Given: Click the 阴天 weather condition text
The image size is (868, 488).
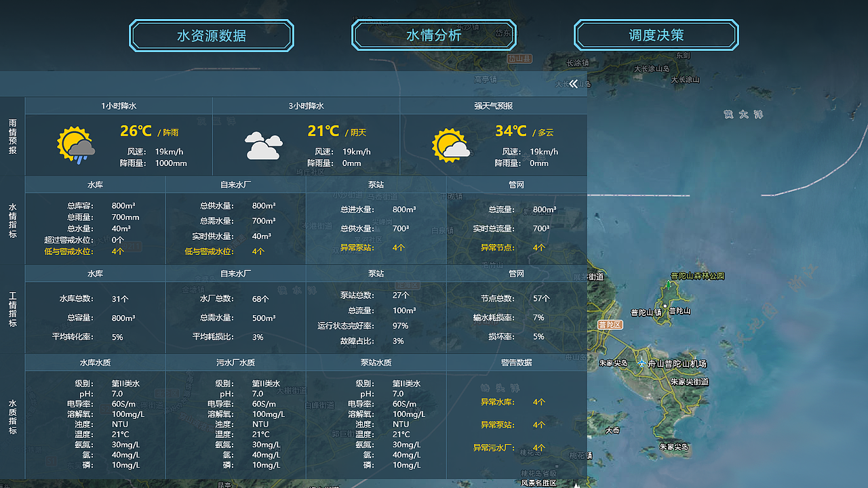Looking at the screenshot, I should 358,133.
